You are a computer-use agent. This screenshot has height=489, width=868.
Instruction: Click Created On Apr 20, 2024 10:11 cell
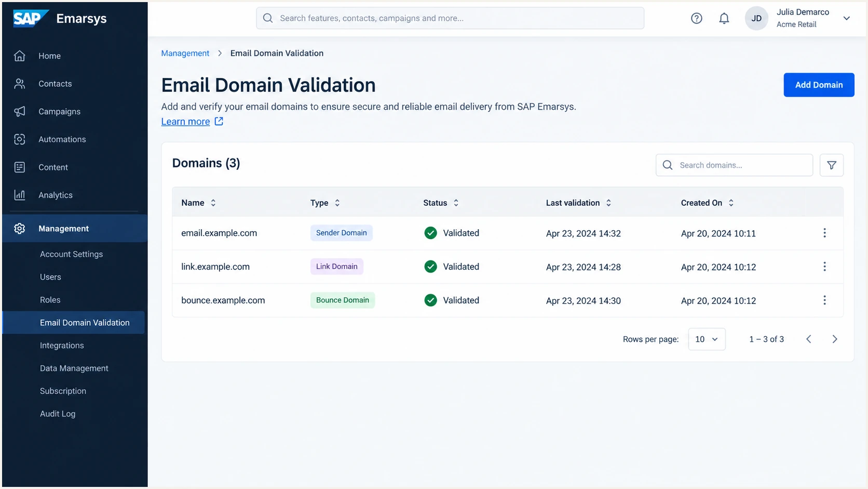[718, 233]
